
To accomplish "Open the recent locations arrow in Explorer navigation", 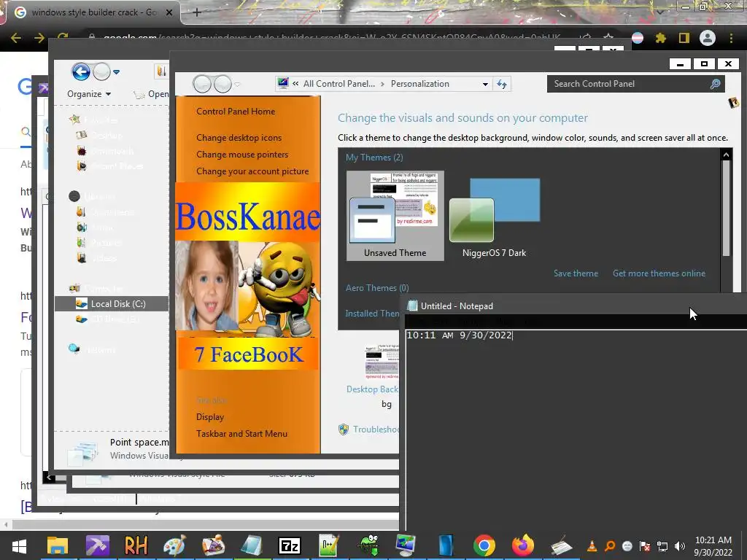I will coord(116,72).
